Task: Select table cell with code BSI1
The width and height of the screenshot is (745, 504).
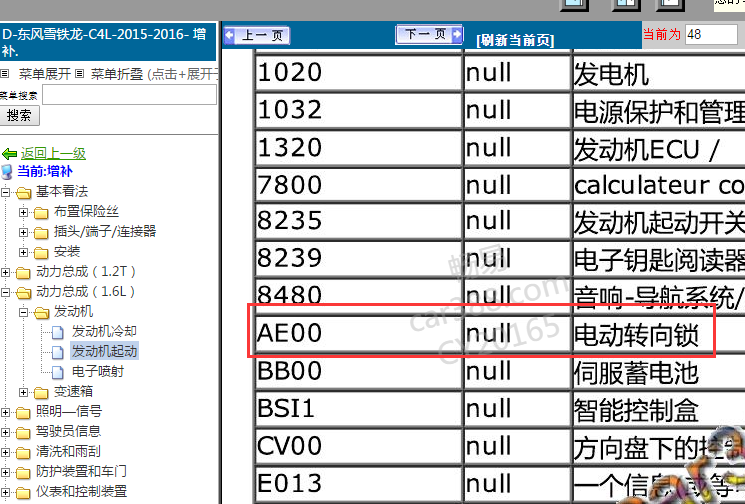Action: pos(359,409)
